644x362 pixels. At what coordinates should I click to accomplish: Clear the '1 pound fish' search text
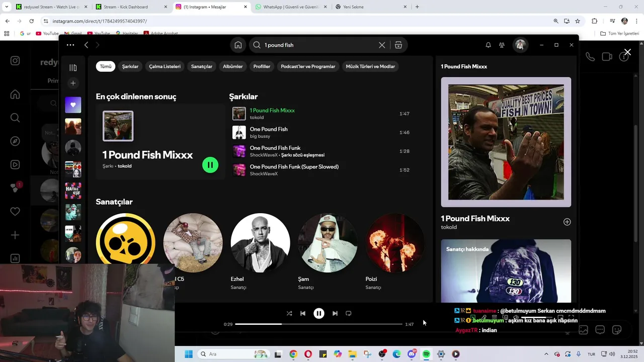tap(382, 45)
